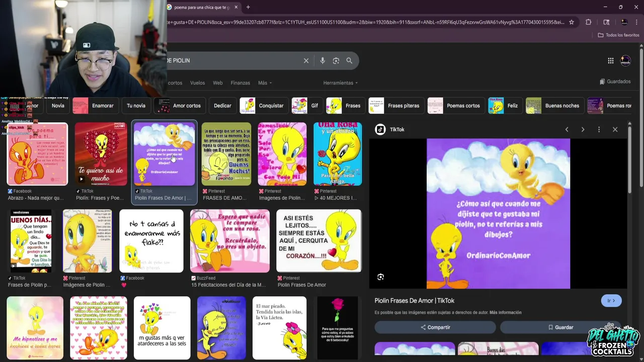Expand the Más filters dropdown

coord(265,83)
